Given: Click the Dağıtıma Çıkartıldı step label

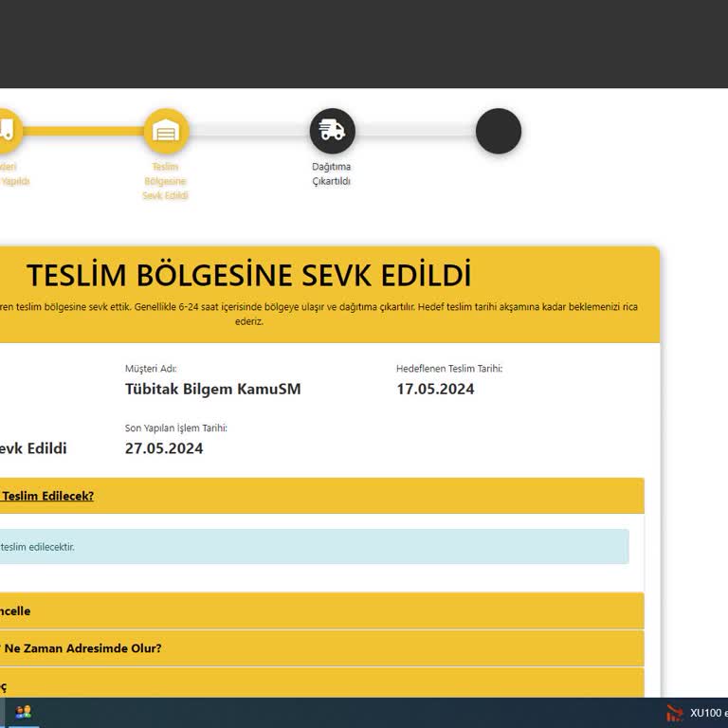Looking at the screenshot, I should pos(331,173).
